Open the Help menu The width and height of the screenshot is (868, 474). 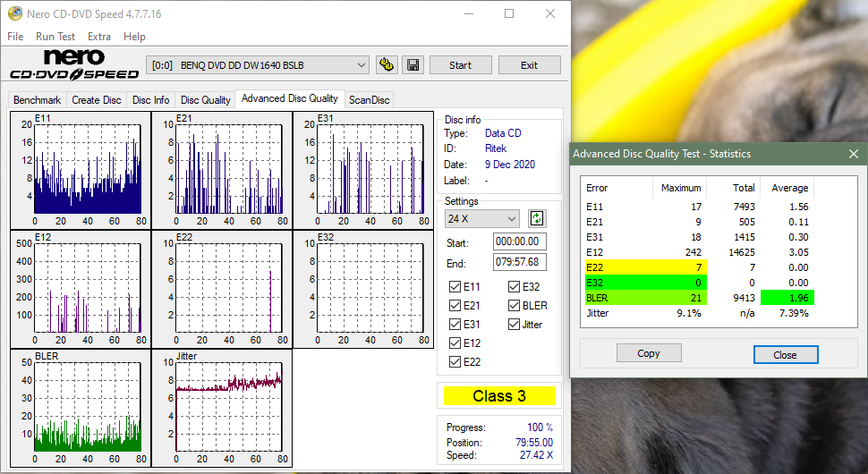[x=134, y=37]
